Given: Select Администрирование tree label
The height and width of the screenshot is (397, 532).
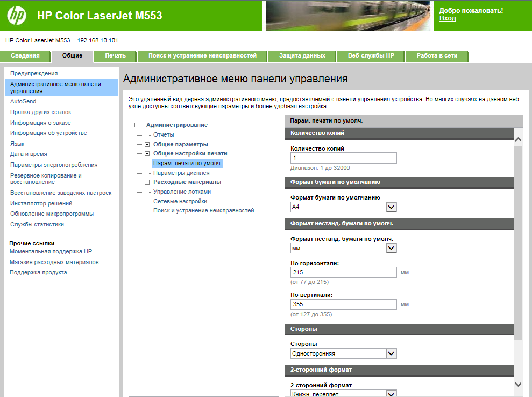Looking at the screenshot, I should coord(177,125).
